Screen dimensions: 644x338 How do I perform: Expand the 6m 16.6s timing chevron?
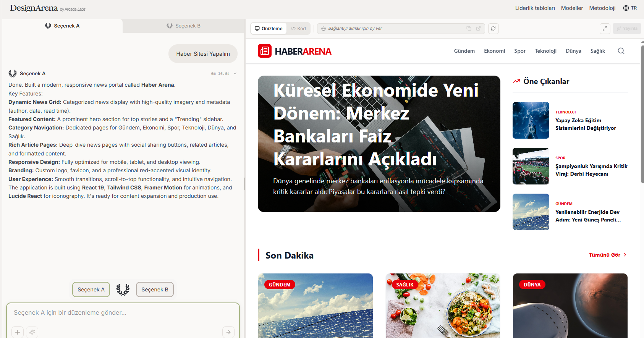235,74
